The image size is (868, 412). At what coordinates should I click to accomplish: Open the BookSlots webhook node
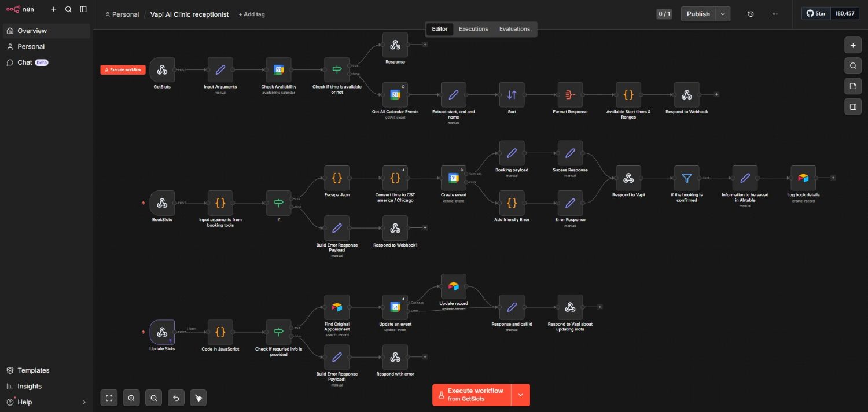(x=162, y=203)
